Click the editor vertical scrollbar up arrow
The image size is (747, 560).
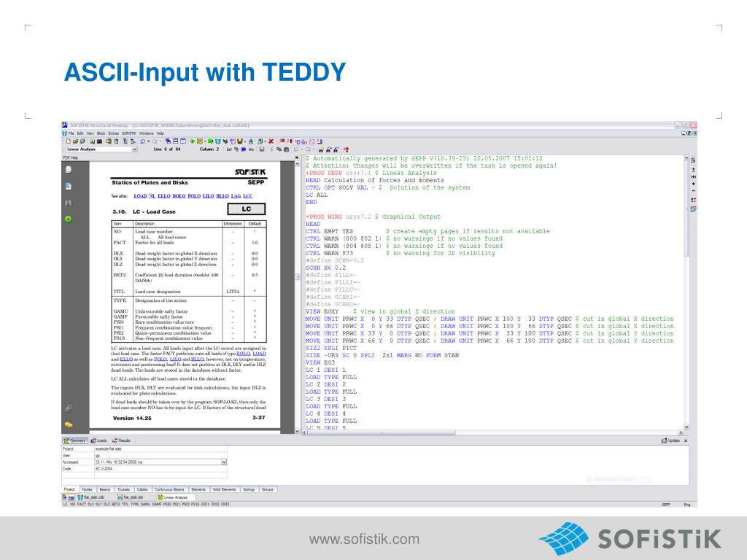click(686, 157)
